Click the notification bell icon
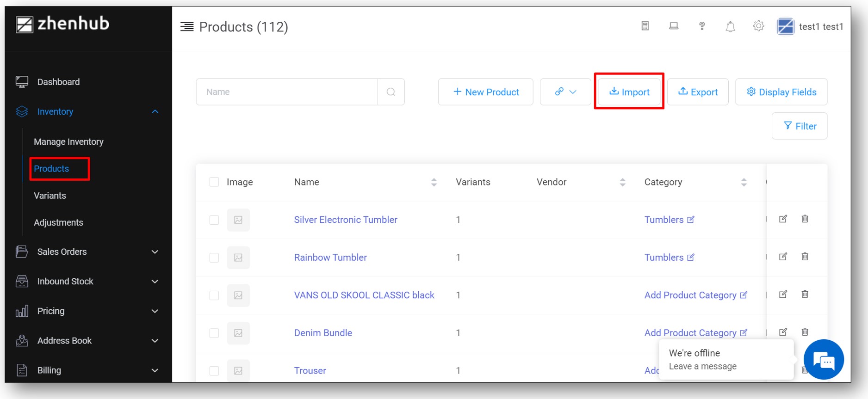Screen dimensions: 868x399 [730, 27]
